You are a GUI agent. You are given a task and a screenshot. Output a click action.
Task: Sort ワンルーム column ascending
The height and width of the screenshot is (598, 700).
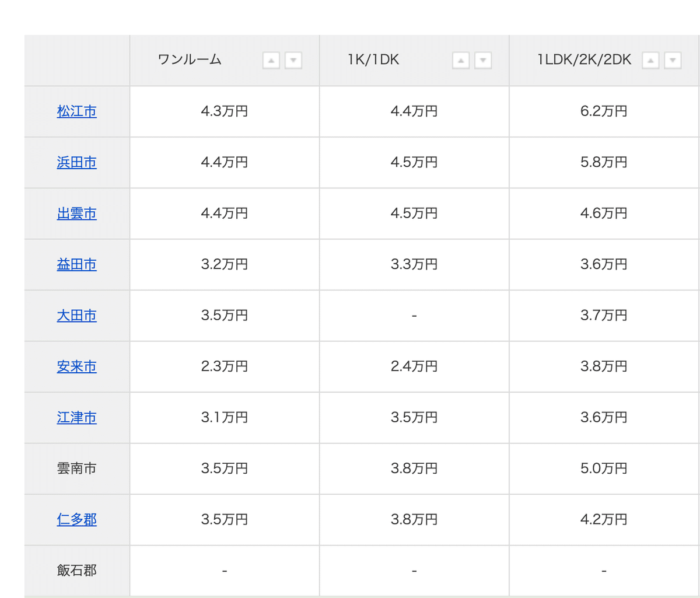tap(271, 61)
